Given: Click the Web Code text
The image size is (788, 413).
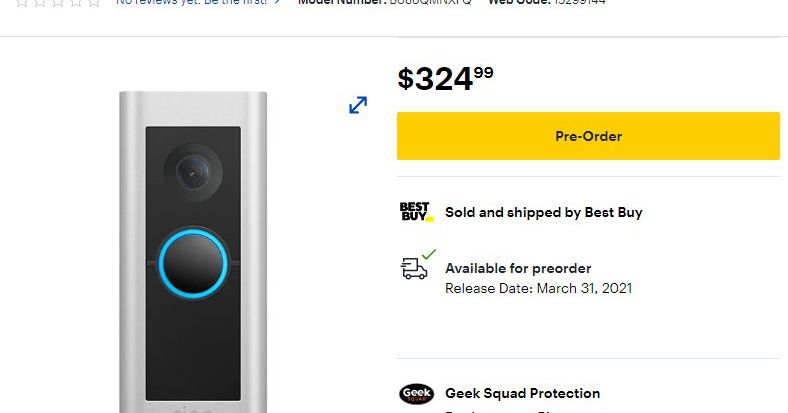Looking at the screenshot, I should 546,2.
